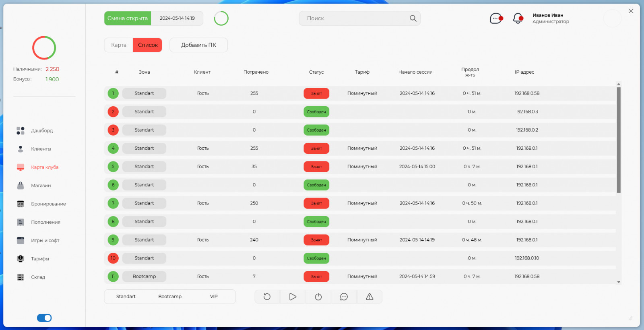Screen dimensions: 644x330
Task: Click the red-green cash ring in sidebar
Action: click(44, 48)
